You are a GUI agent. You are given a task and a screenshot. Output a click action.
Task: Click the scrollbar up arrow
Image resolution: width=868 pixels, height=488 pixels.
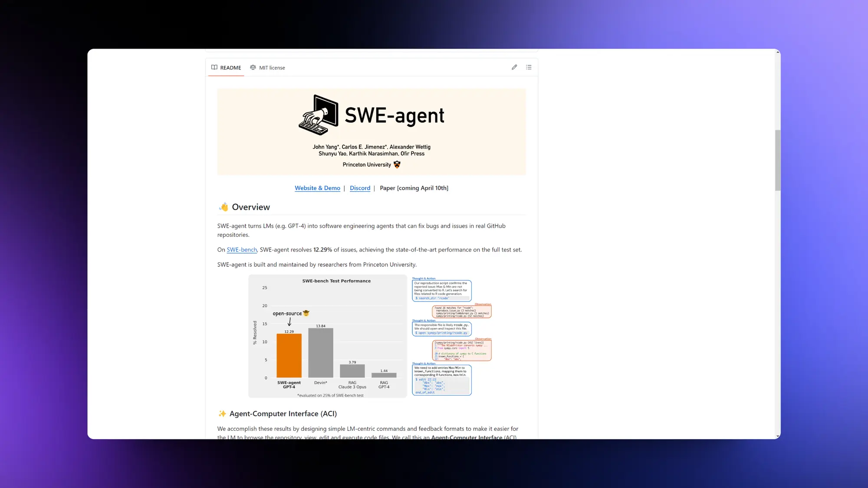(x=778, y=52)
